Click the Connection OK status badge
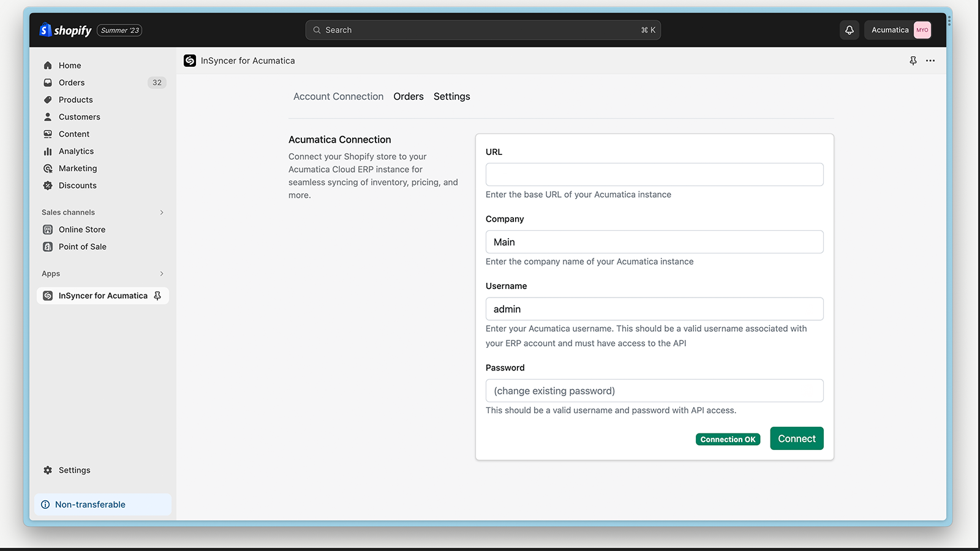The height and width of the screenshot is (551, 980). click(728, 440)
